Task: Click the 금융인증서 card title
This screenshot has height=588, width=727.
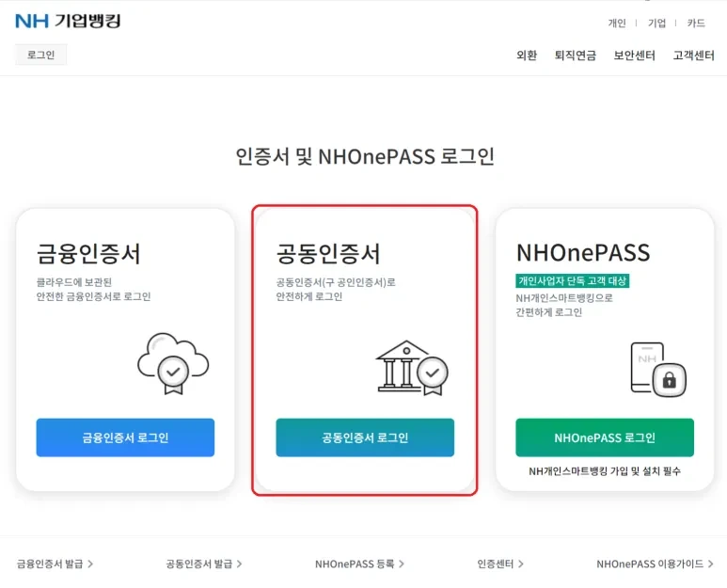Action: tap(88, 254)
